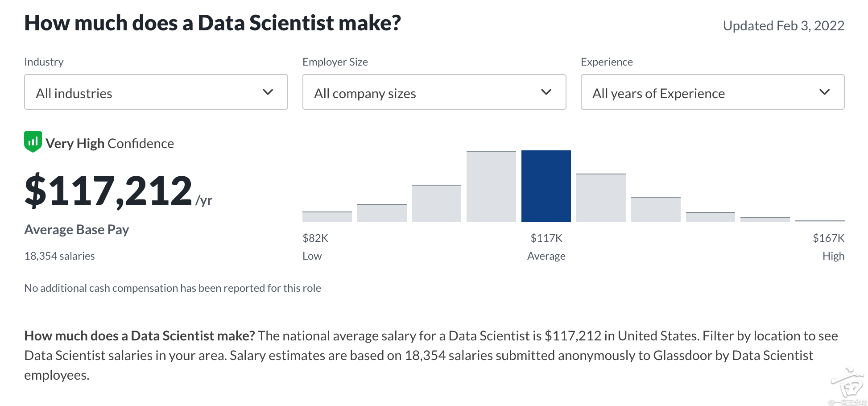The height and width of the screenshot is (406, 868).
Task: Click the $82K Low label
Action: (315, 246)
